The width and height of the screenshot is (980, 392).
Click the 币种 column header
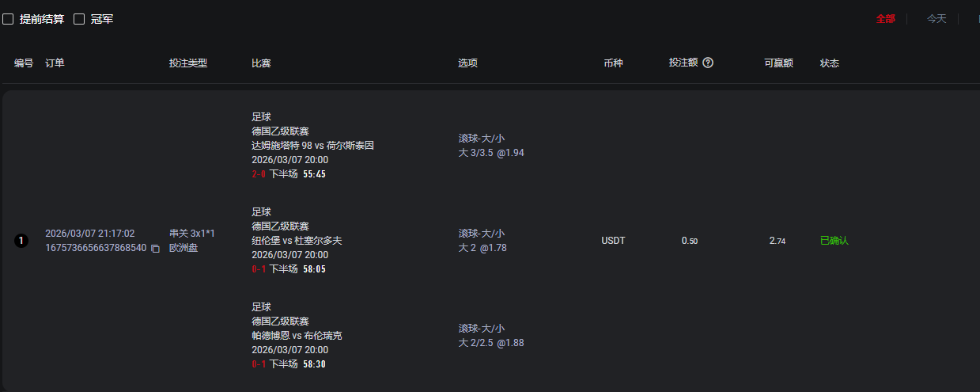pos(613,63)
